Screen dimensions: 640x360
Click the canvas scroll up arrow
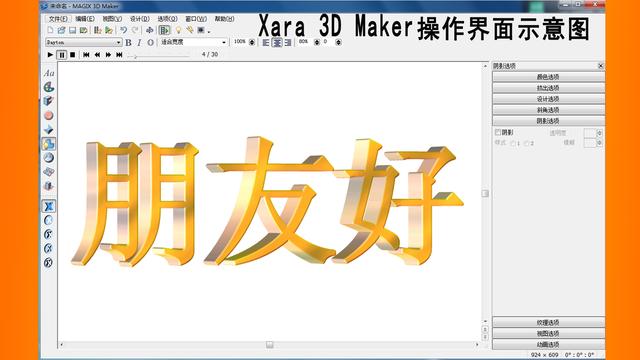tap(485, 66)
